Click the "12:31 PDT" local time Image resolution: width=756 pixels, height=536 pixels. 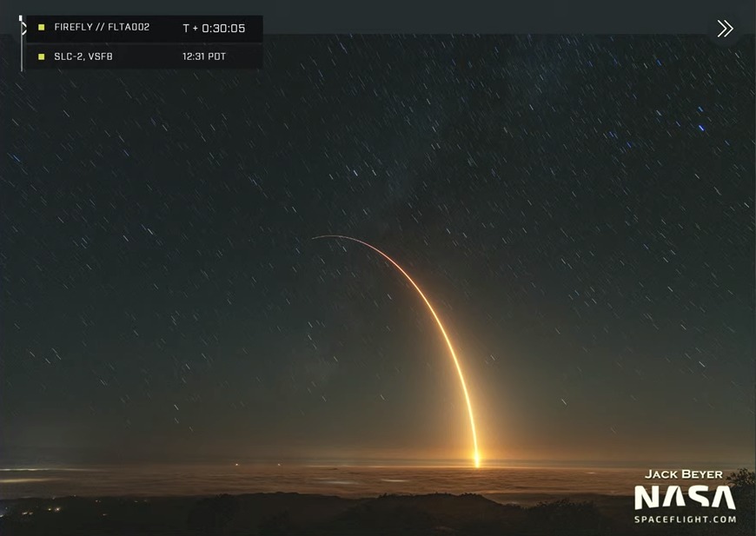tap(204, 56)
